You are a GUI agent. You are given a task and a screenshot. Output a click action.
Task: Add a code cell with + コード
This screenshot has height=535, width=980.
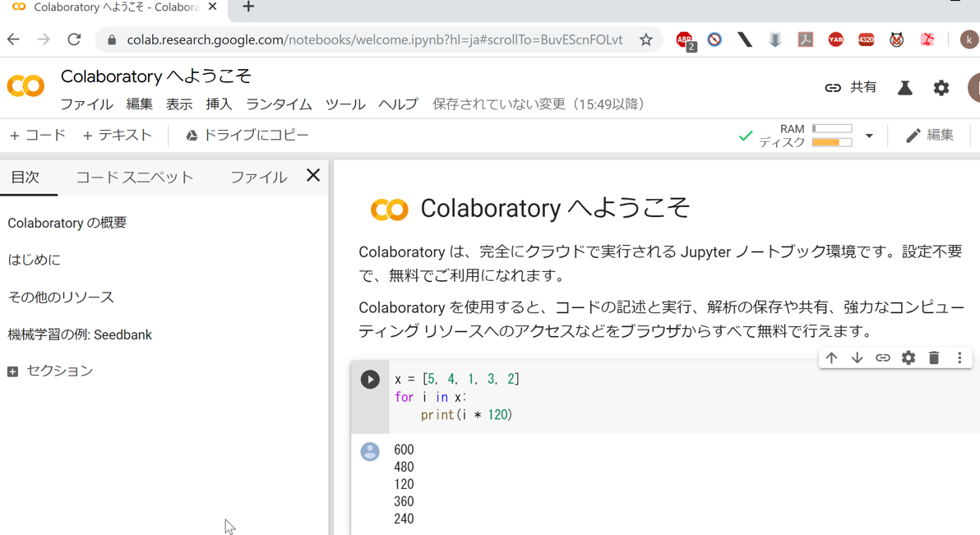(x=38, y=135)
